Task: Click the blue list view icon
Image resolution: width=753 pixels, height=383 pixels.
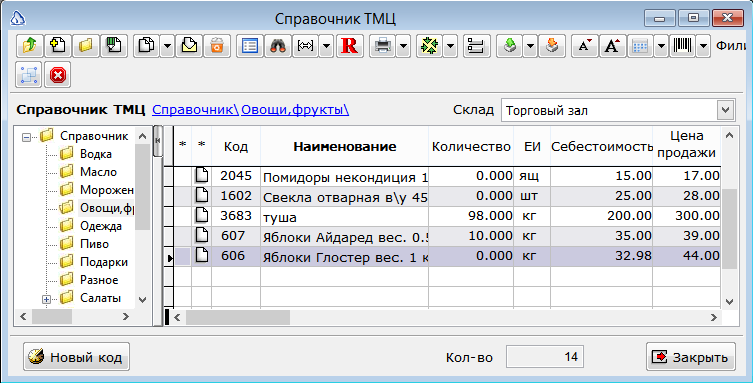Action: (x=250, y=46)
